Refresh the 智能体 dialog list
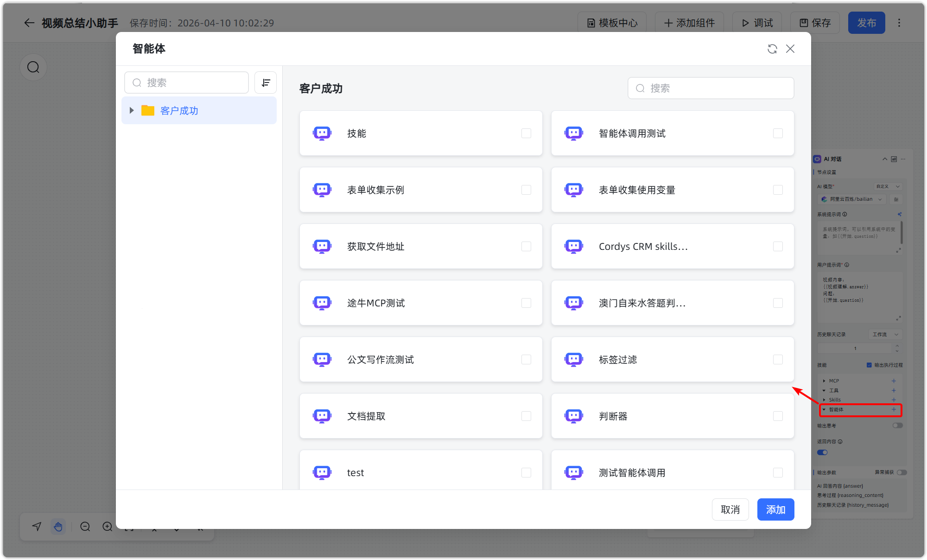The image size is (927, 560). click(x=772, y=49)
